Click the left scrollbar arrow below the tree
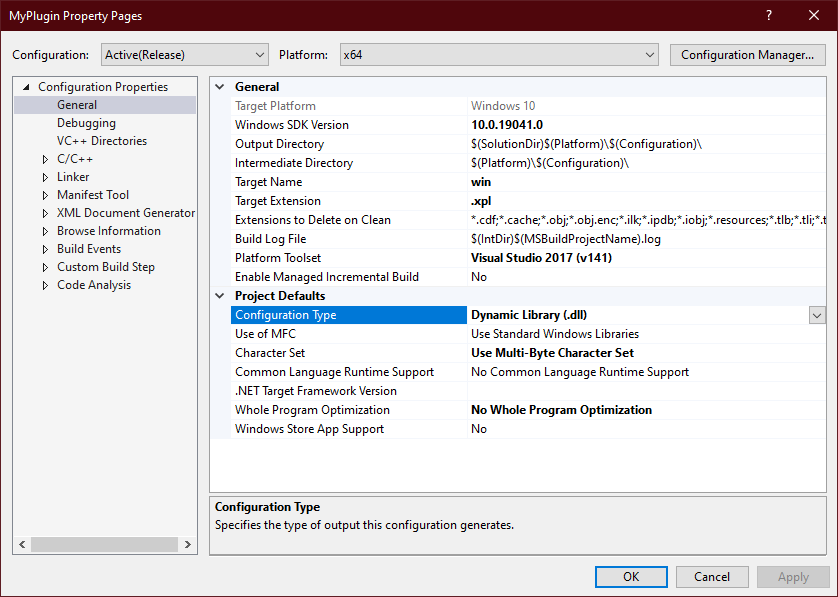The width and height of the screenshot is (838, 597). pyautogui.click(x=21, y=543)
